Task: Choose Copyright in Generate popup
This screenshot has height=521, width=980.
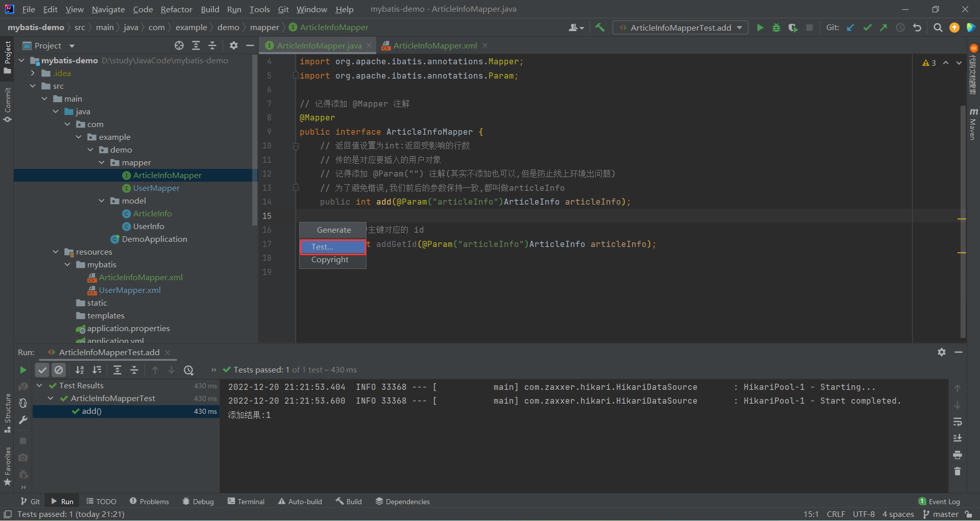Action: tap(333, 260)
